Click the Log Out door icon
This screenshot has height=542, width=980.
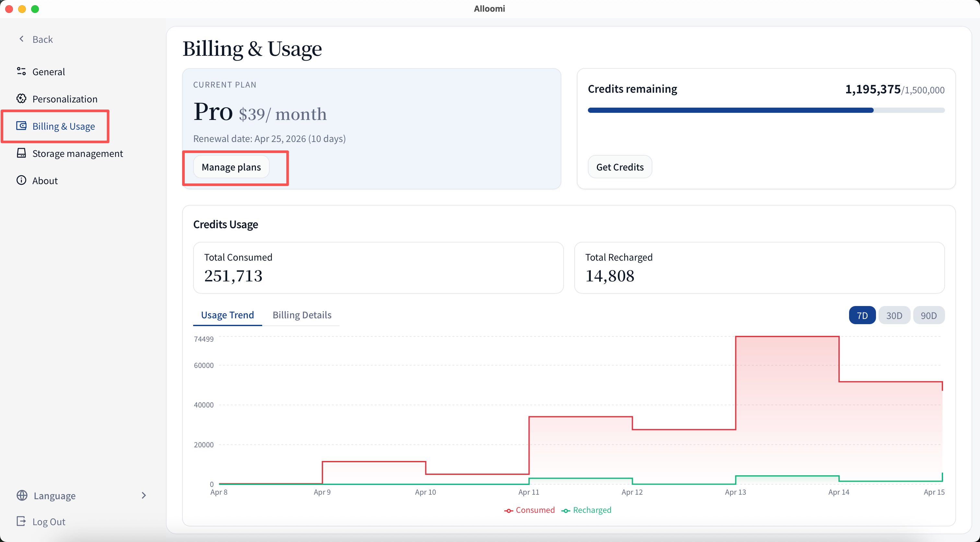pos(21,521)
